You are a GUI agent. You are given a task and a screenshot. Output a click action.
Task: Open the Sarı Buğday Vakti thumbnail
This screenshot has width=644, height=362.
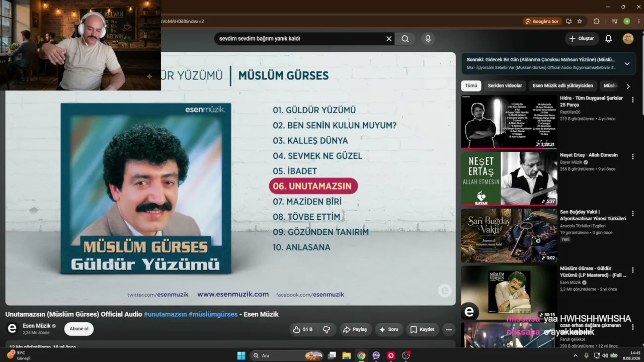[509, 235]
